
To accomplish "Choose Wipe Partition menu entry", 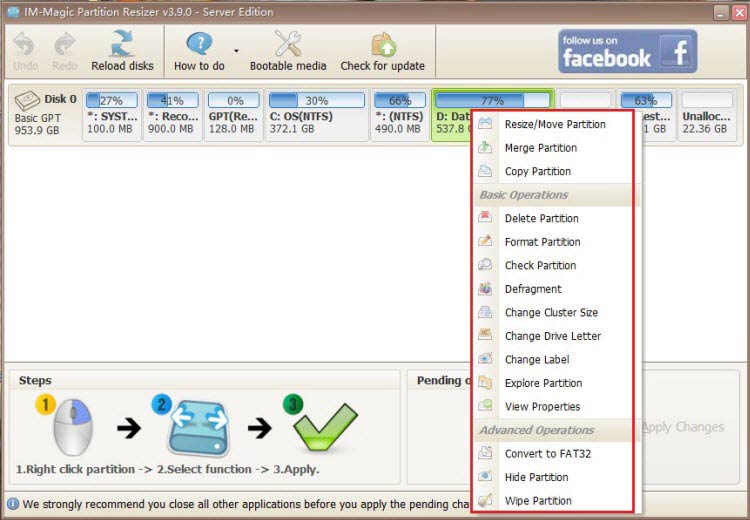I will [x=554, y=500].
